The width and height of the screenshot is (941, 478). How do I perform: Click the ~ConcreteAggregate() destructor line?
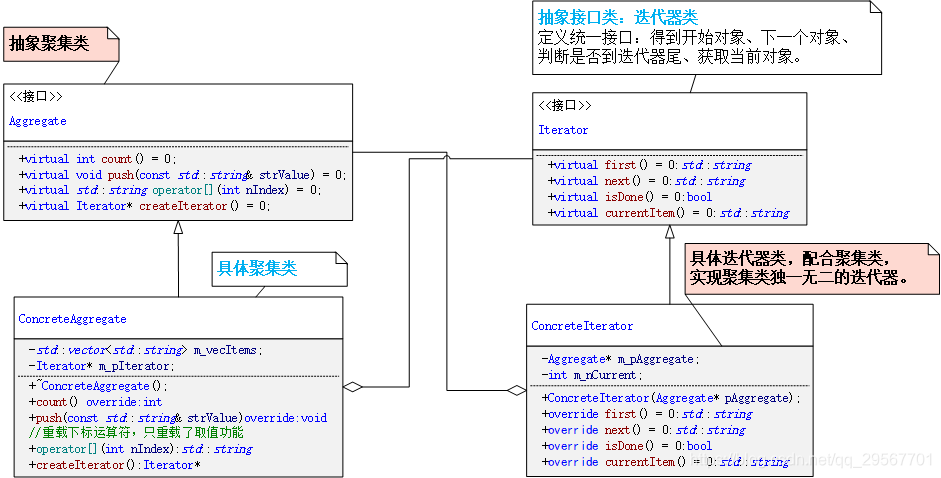[x=98, y=386]
